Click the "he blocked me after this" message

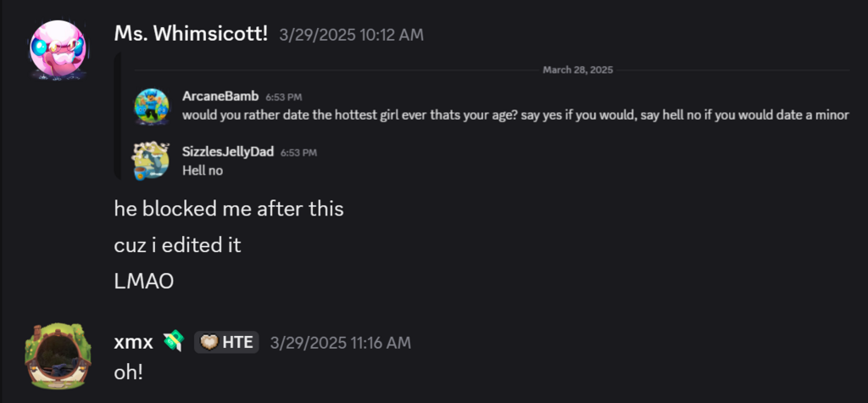pyautogui.click(x=229, y=209)
